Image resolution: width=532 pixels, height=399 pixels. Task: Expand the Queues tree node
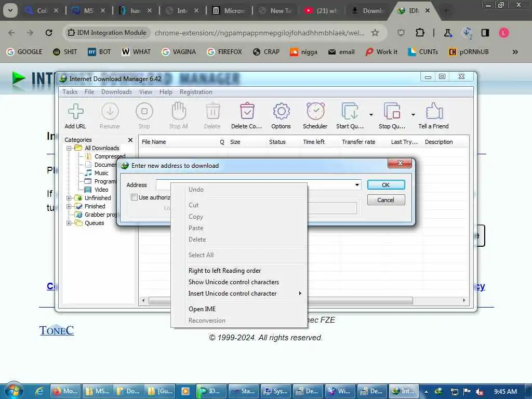(x=69, y=223)
